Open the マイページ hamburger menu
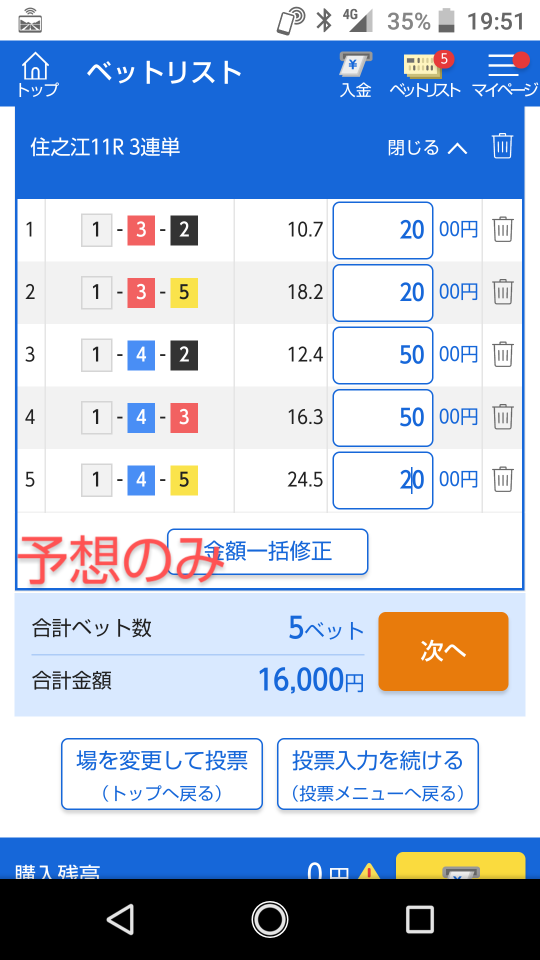 [x=504, y=74]
